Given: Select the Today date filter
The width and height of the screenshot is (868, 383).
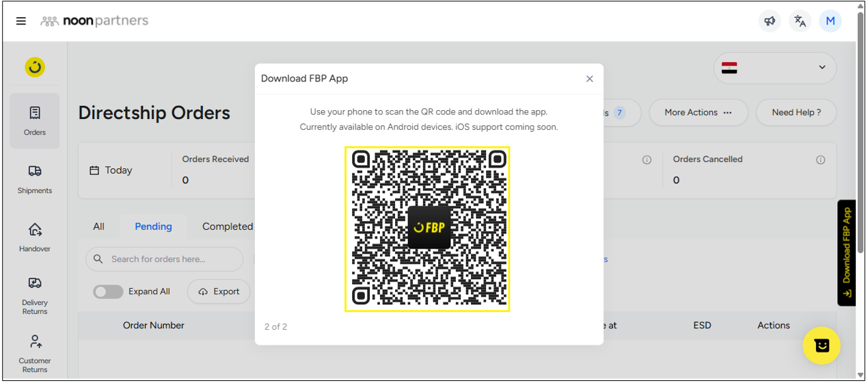Looking at the screenshot, I should tap(111, 170).
